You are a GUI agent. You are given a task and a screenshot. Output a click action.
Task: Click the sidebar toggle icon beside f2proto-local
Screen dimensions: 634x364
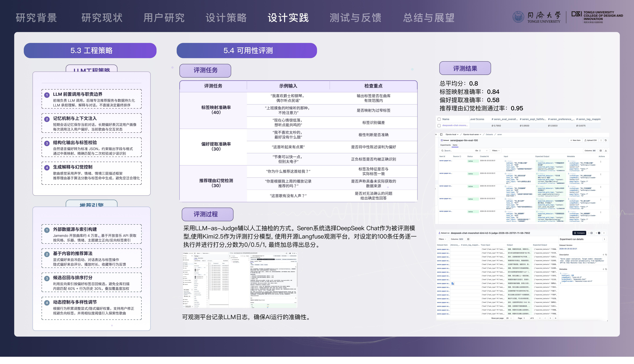point(441,135)
